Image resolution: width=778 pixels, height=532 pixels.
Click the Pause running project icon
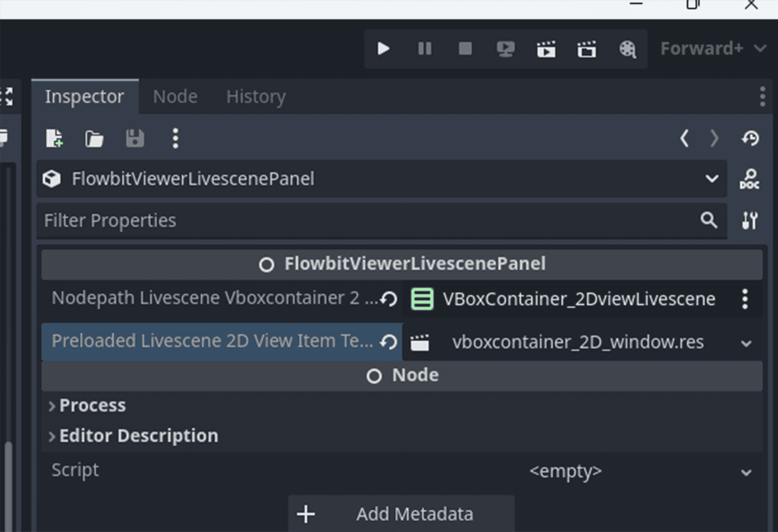[425, 49]
